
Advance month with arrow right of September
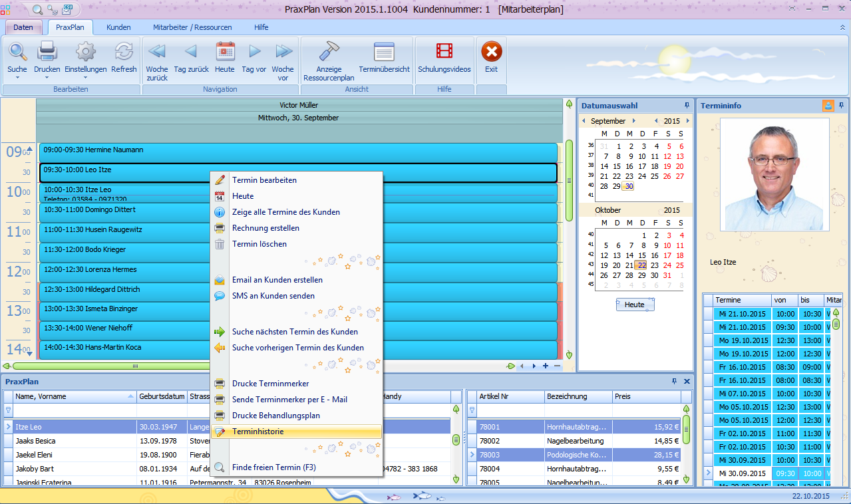(634, 121)
